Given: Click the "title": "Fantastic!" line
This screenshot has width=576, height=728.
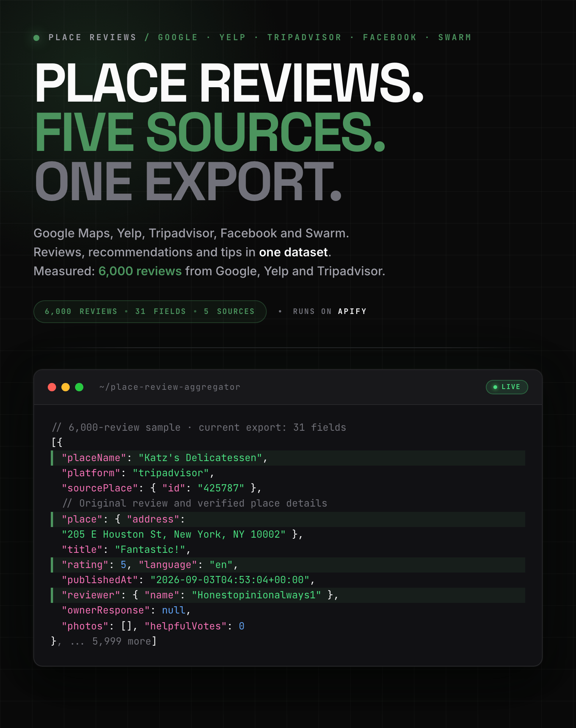Looking at the screenshot, I should point(126,550).
